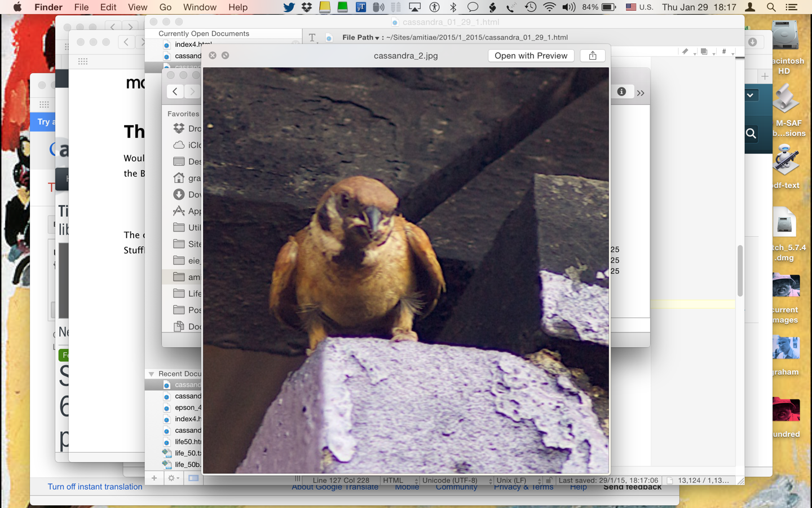812x508 pixels.
Task: Click Line 127 Col 228 status field
Action: point(341,480)
